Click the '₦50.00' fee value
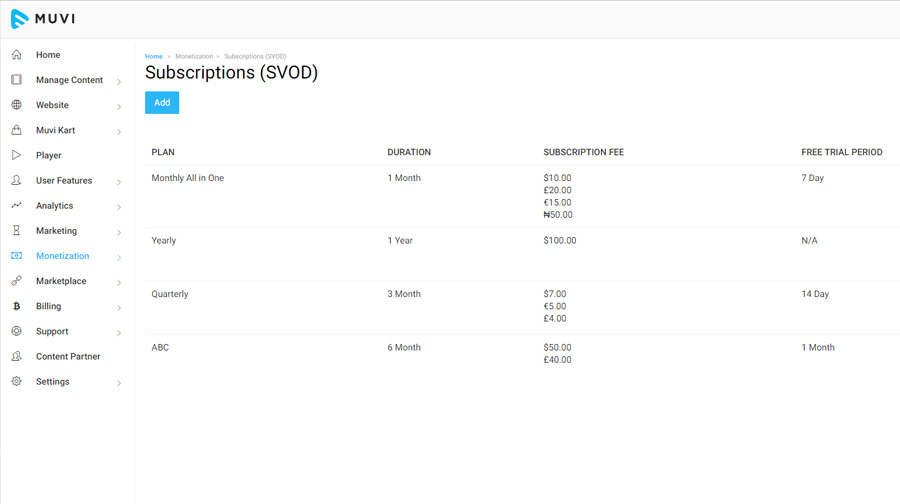This screenshot has width=900, height=504. point(558,215)
